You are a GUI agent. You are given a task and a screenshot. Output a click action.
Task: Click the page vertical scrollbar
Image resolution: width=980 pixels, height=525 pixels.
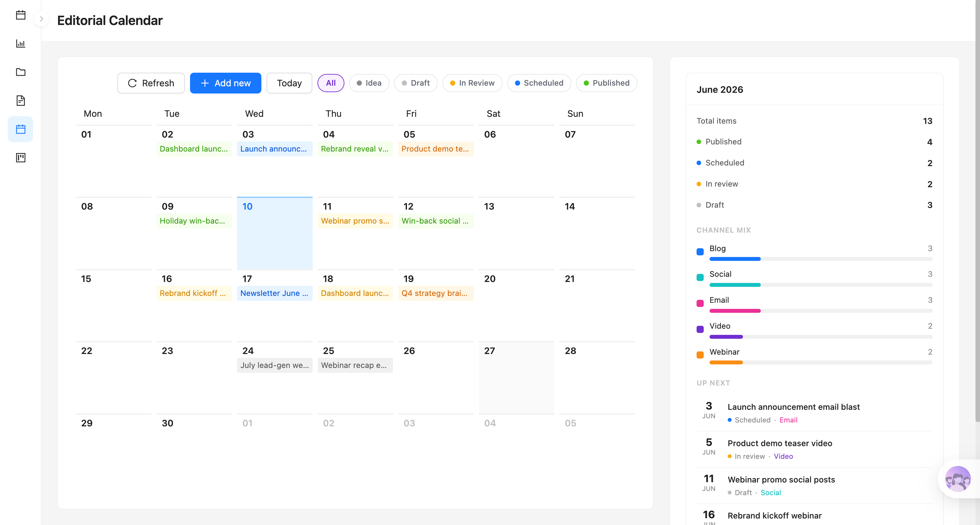tap(977, 211)
